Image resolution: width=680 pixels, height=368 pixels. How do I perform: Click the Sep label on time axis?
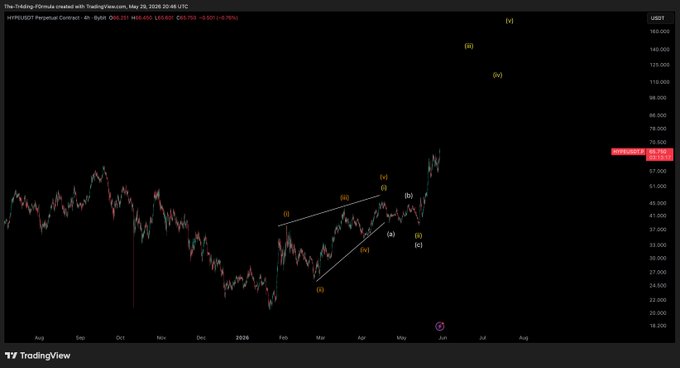click(x=80, y=338)
